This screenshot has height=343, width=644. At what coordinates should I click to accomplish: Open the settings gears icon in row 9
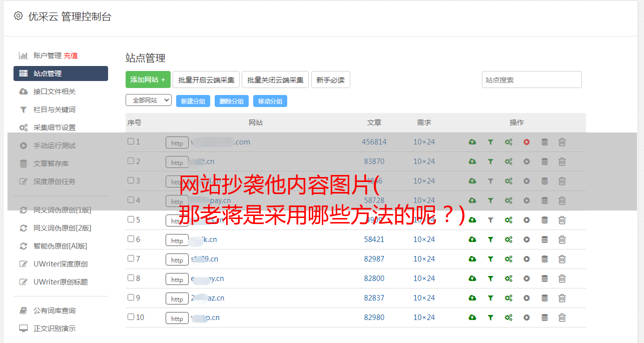pyautogui.click(x=508, y=298)
